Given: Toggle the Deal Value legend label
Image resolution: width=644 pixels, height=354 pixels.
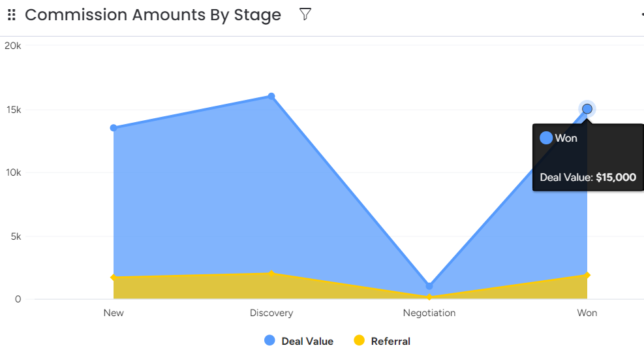Looking at the screenshot, I should pos(307,341).
